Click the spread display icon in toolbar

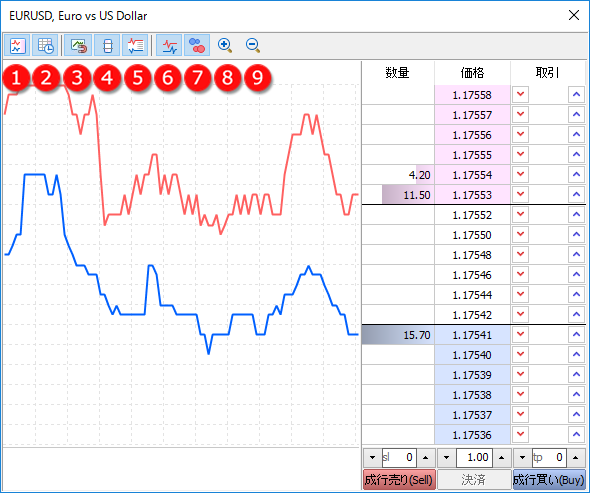coord(108,46)
